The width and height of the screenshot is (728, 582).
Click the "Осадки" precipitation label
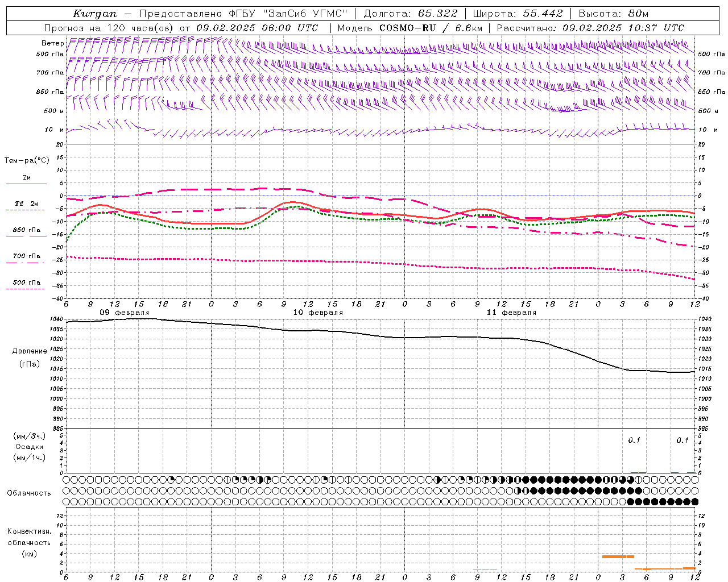[x=30, y=447]
